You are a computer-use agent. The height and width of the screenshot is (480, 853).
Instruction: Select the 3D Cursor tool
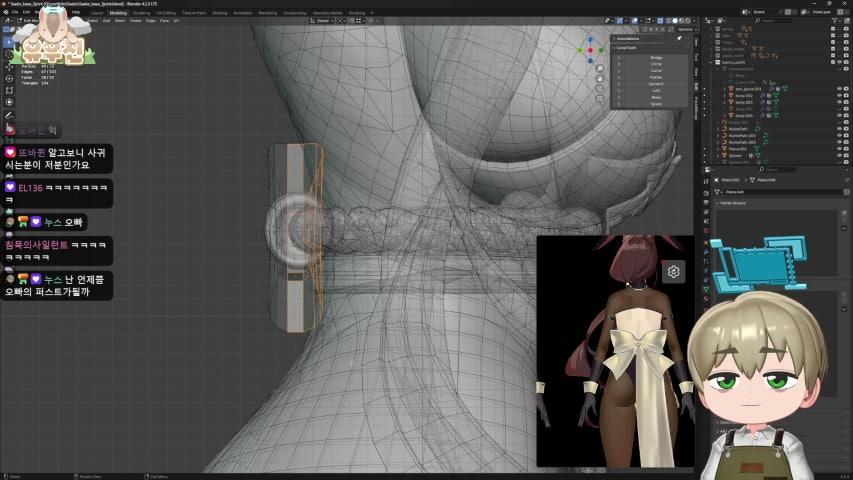[x=9, y=54]
